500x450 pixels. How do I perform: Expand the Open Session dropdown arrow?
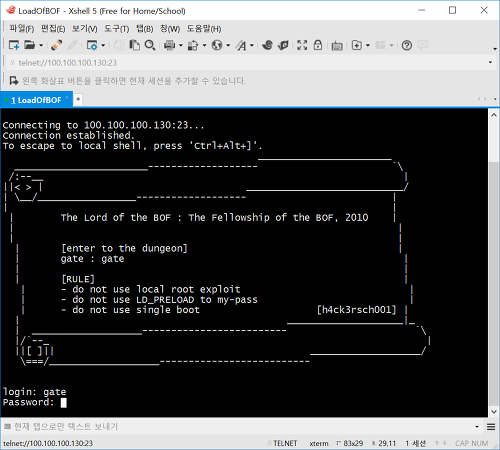click(x=41, y=45)
